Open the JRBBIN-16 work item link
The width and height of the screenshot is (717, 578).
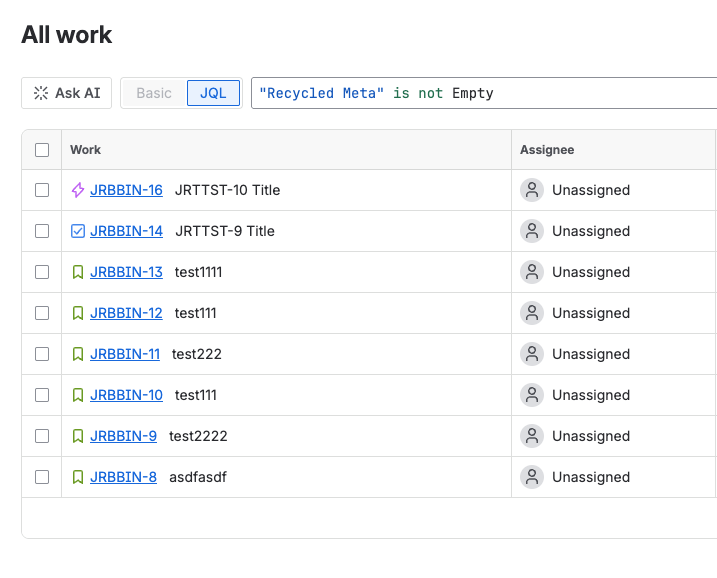(x=126, y=190)
